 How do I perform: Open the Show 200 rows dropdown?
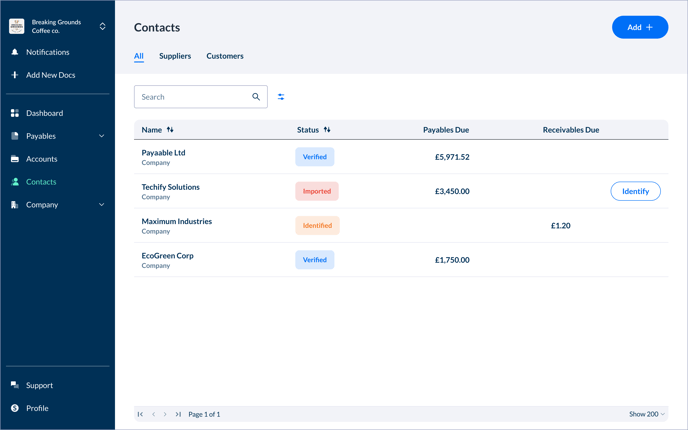[x=647, y=414]
